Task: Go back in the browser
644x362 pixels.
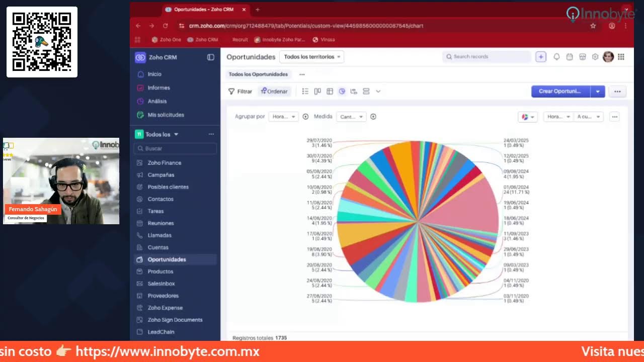Action: 138,26
